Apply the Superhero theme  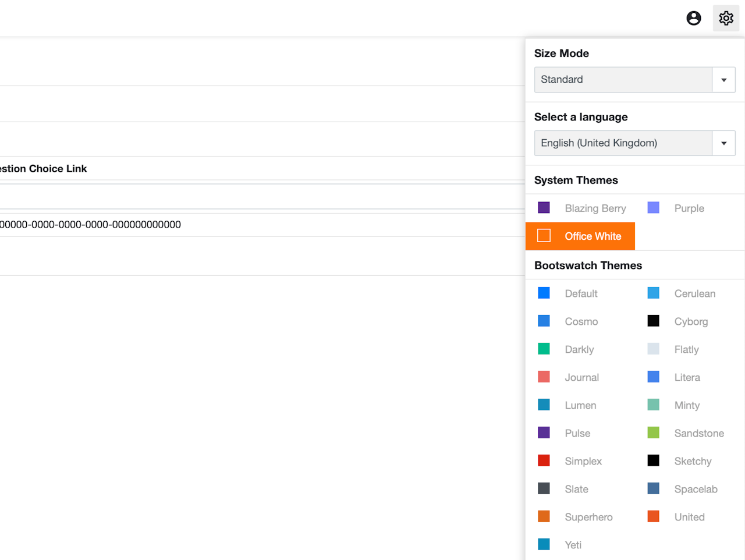coord(588,517)
